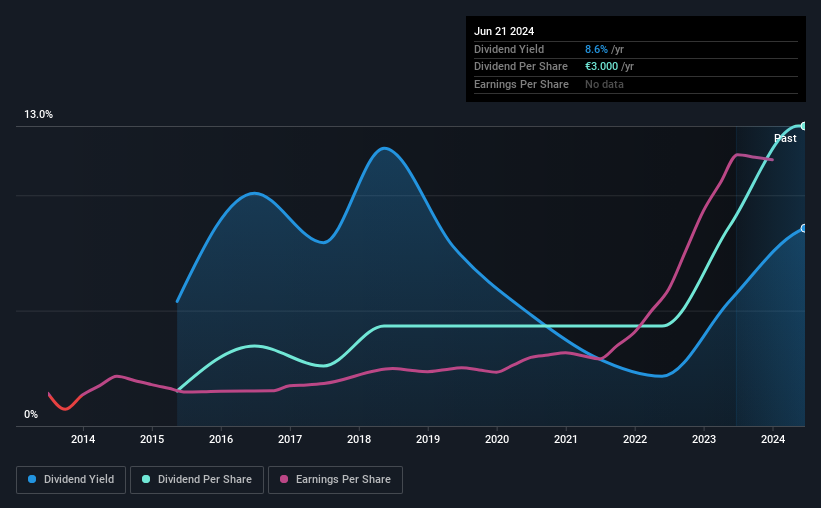
Task: Toggle the Earnings Per Share legend button
Action: pyautogui.click(x=335, y=480)
